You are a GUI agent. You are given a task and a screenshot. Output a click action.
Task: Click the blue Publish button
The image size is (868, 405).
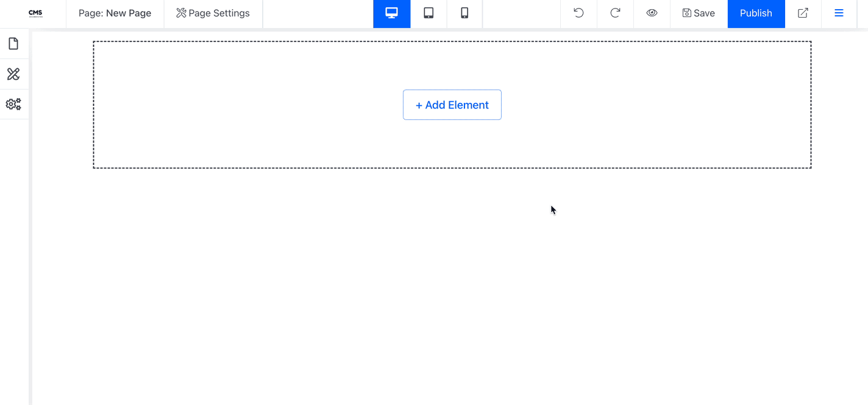756,13
